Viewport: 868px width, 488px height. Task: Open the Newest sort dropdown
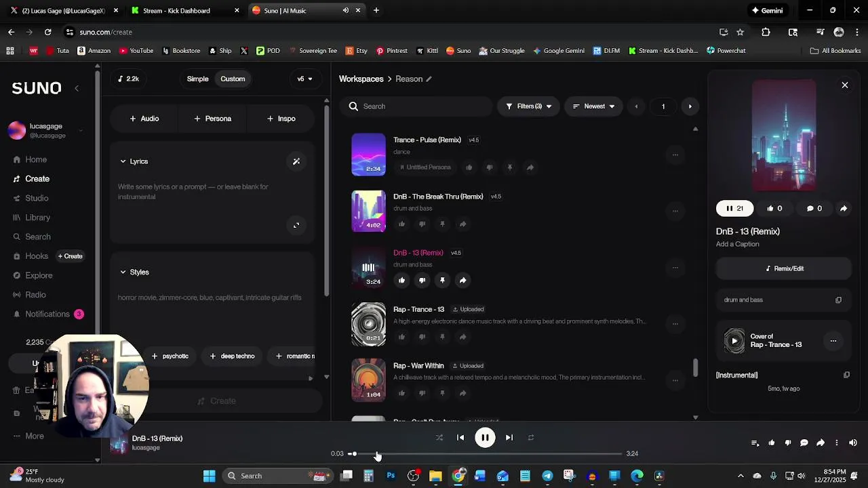click(x=593, y=106)
